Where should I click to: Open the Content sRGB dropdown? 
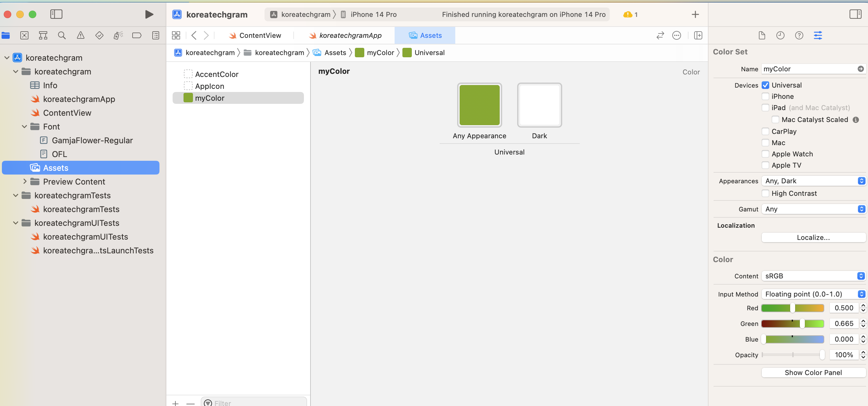813,276
